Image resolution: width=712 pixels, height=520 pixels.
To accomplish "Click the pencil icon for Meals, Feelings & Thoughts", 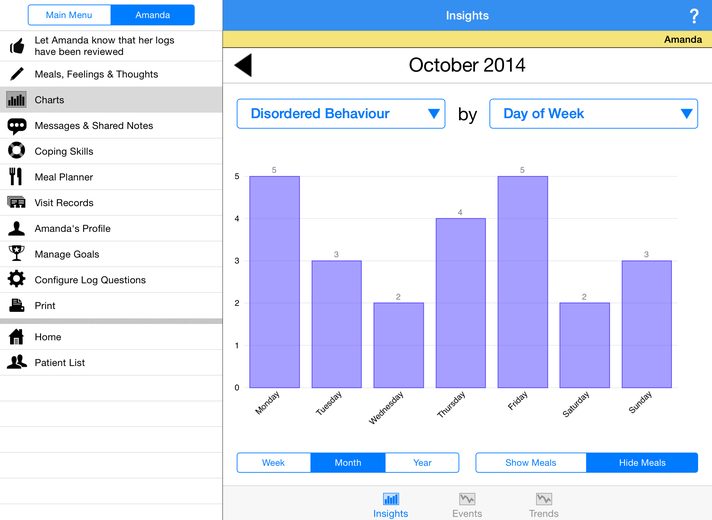I will (x=17, y=74).
